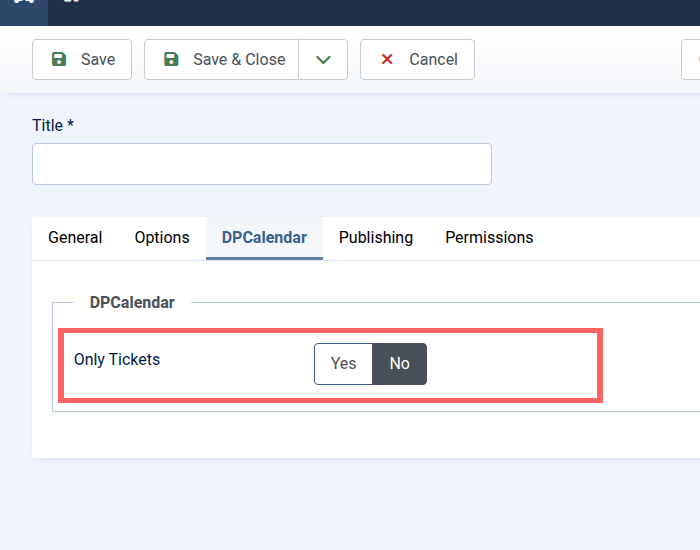
Task: Click the Title field label
Action: 53,126
